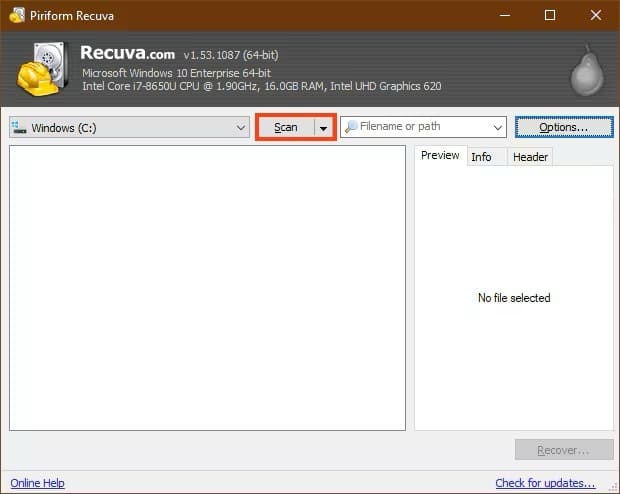The width and height of the screenshot is (620, 494).
Task: Select the Info tab
Action: pos(481,157)
